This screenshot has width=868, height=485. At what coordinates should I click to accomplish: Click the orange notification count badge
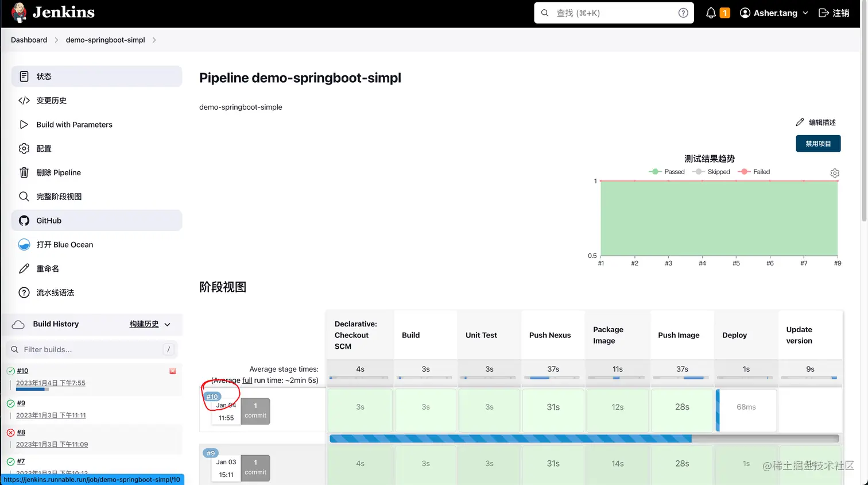pos(724,13)
